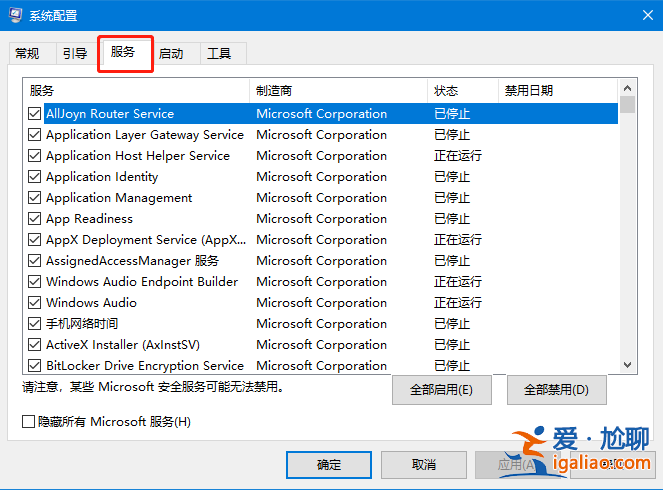Screen dimensions: 663x490
Task: Confirm with the 确定 button
Action: point(329,465)
